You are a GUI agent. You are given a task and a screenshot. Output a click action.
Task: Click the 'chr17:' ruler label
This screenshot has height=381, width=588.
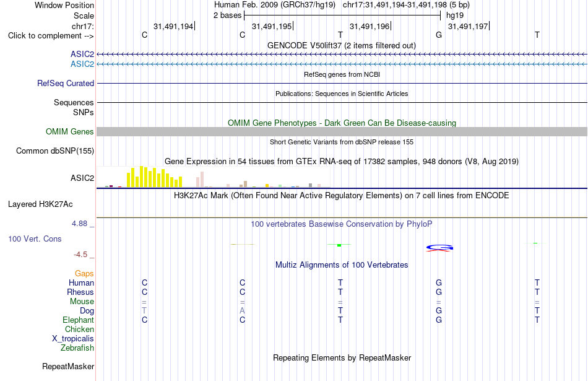[83, 26]
